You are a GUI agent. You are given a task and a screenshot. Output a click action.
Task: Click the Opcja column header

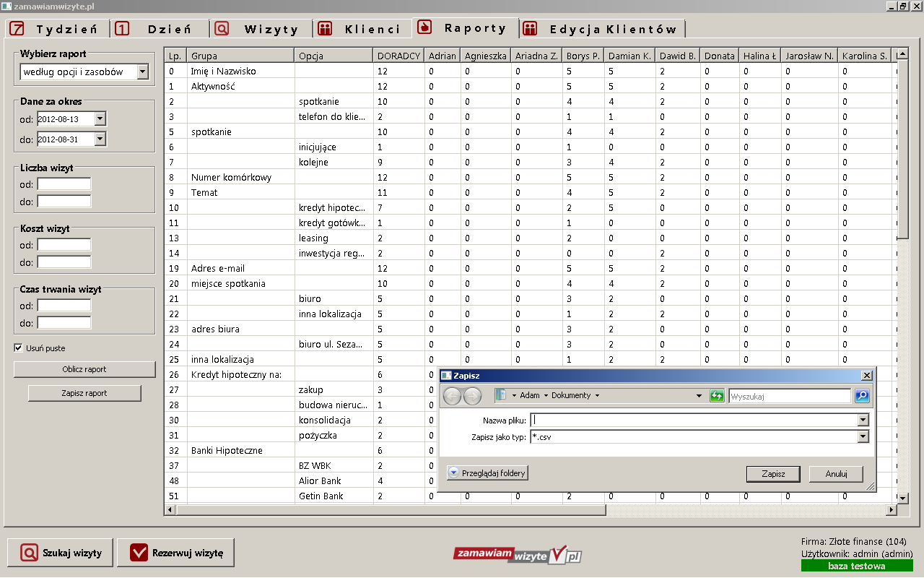[334, 56]
